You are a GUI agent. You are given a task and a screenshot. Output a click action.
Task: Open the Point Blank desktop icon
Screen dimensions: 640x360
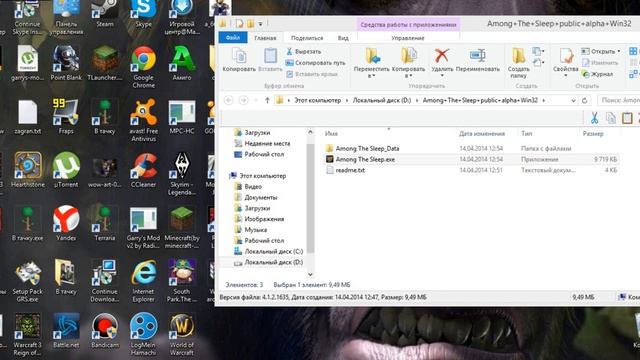point(66,63)
